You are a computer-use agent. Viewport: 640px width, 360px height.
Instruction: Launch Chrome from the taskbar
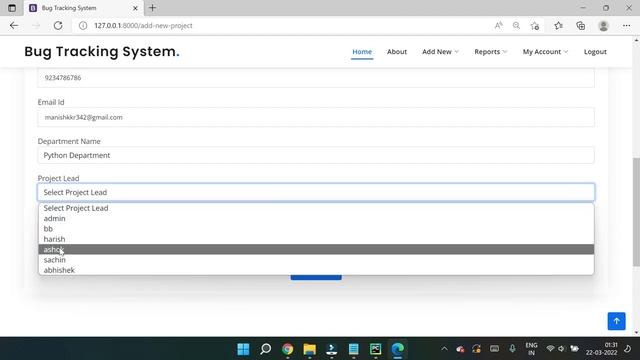[287, 349]
